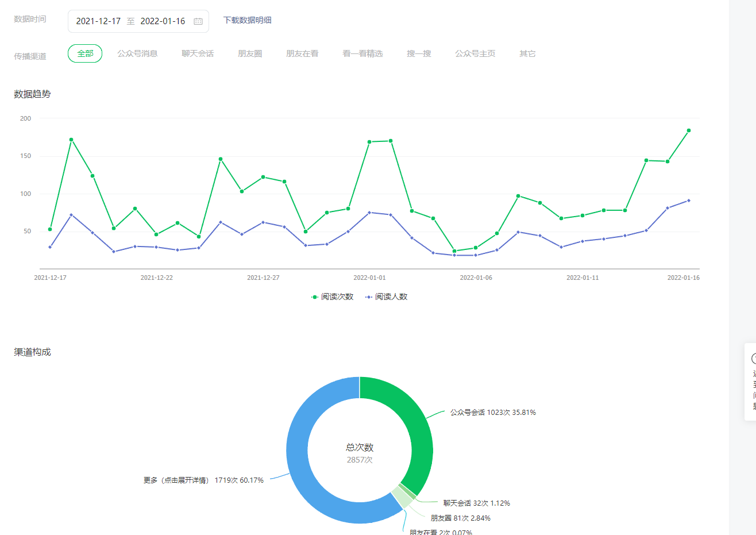Select the 全部 channel filter
The width and height of the screenshot is (756, 535).
[x=85, y=53]
